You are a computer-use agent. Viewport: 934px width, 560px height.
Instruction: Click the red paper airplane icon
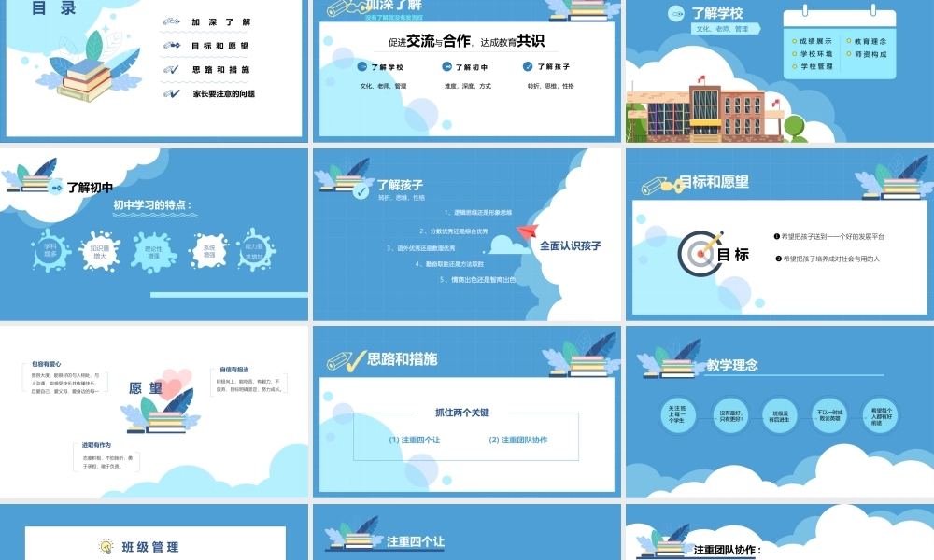tap(528, 231)
